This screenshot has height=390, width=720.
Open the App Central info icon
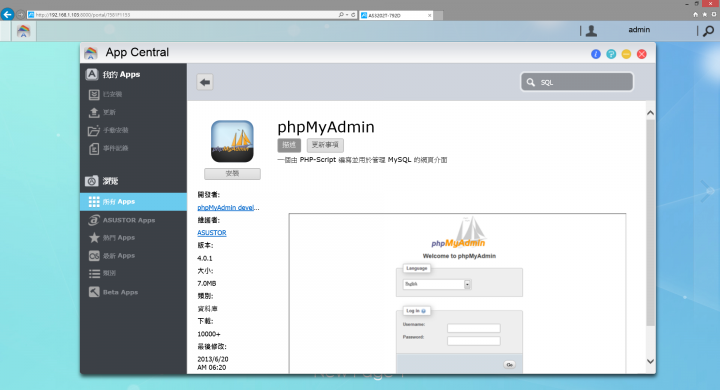pos(596,54)
